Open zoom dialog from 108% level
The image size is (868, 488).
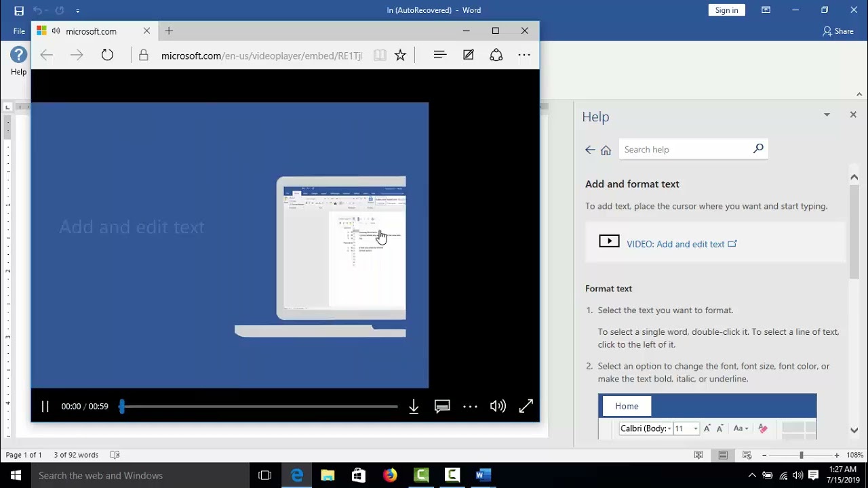[855, 455]
